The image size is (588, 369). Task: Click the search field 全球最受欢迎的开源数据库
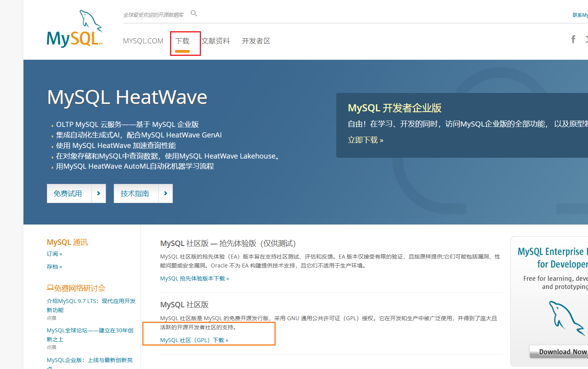pos(153,15)
